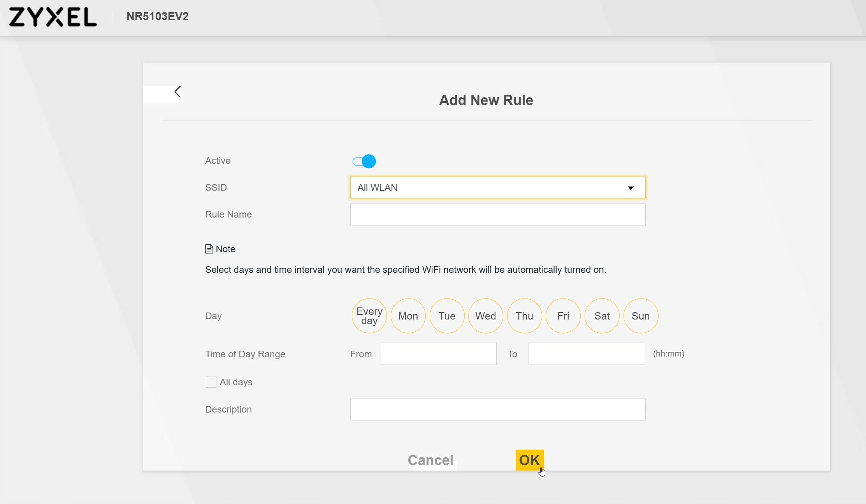
Task: Click the From time field
Action: pyautogui.click(x=438, y=354)
